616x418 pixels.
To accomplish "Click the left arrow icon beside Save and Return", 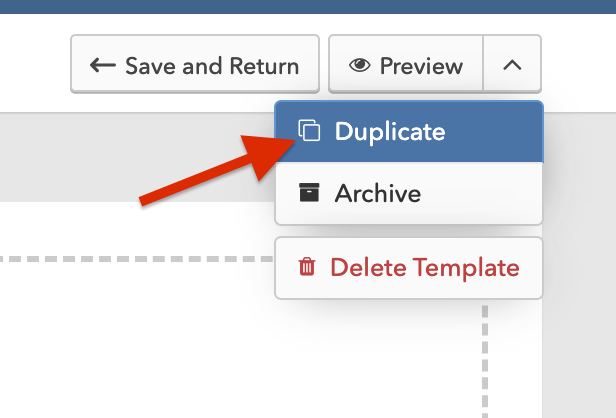I will tap(103, 65).
